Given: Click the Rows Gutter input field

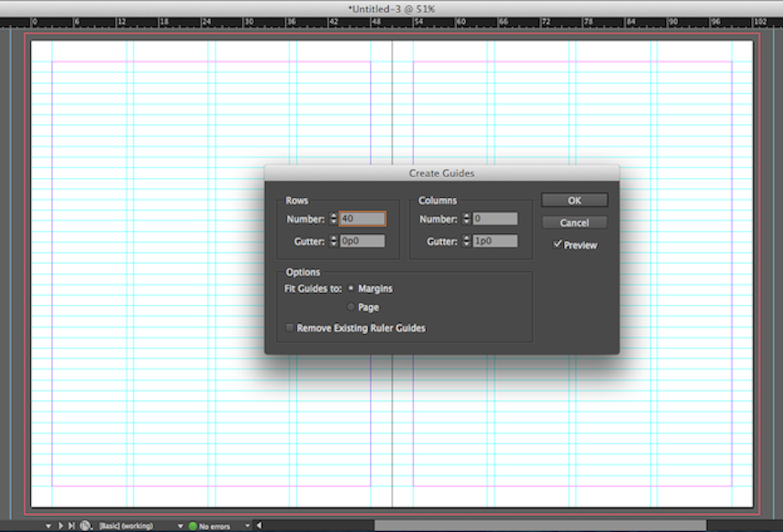Looking at the screenshot, I should click(x=362, y=241).
